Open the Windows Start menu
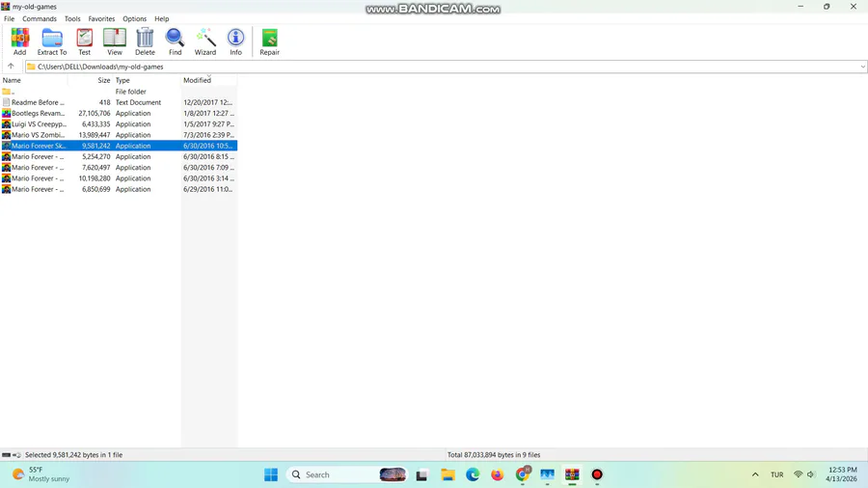Image resolution: width=868 pixels, height=488 pixels. pos(271,474)
